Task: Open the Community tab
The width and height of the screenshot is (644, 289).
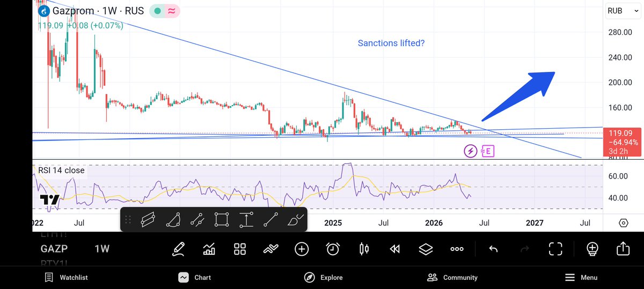Action: tap(452, 277)
